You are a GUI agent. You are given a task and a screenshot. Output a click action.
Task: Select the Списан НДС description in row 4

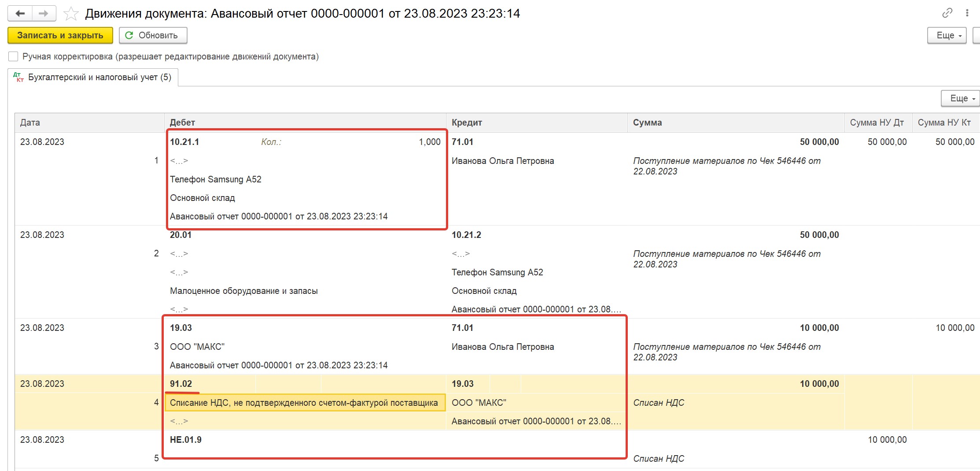(x=659, y=403)
